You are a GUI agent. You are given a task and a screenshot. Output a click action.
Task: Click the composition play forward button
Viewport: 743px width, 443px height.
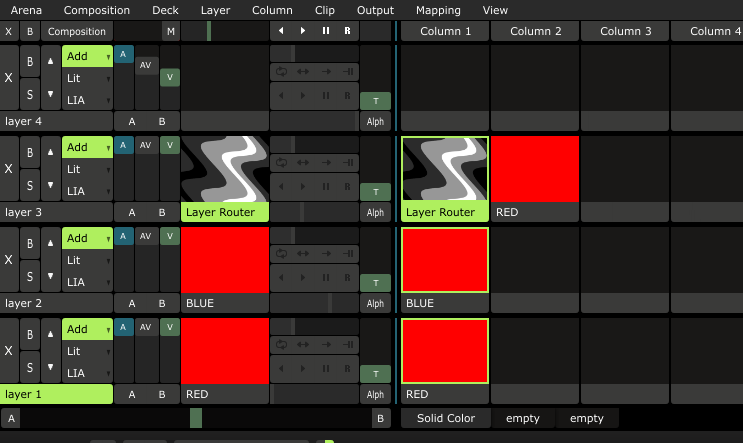[303, 31]
